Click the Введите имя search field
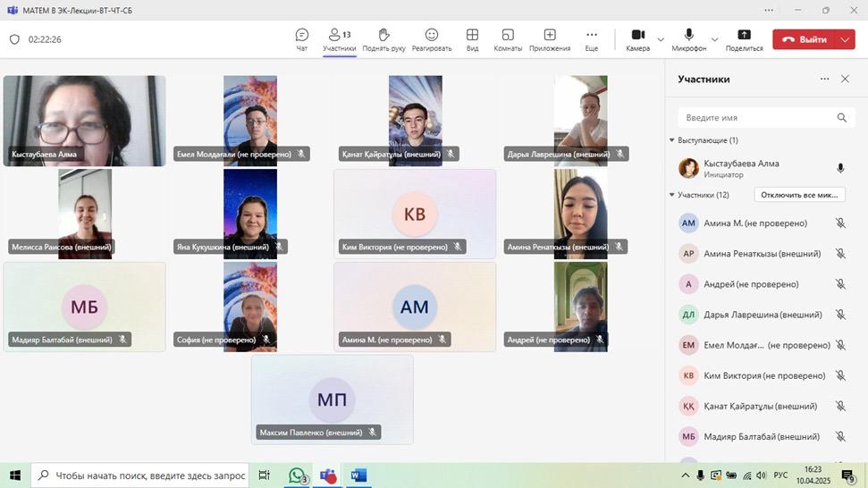This screenshot has height=488, width=868. point(755,117)
